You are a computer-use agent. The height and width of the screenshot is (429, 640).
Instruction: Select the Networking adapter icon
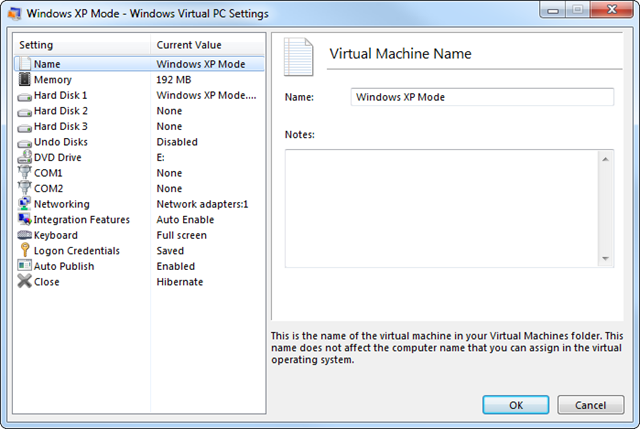coord(25,204)
